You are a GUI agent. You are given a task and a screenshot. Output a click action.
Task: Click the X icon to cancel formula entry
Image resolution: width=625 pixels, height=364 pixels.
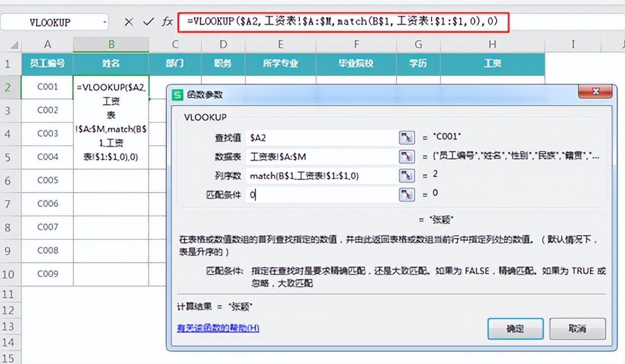[129, 21]
